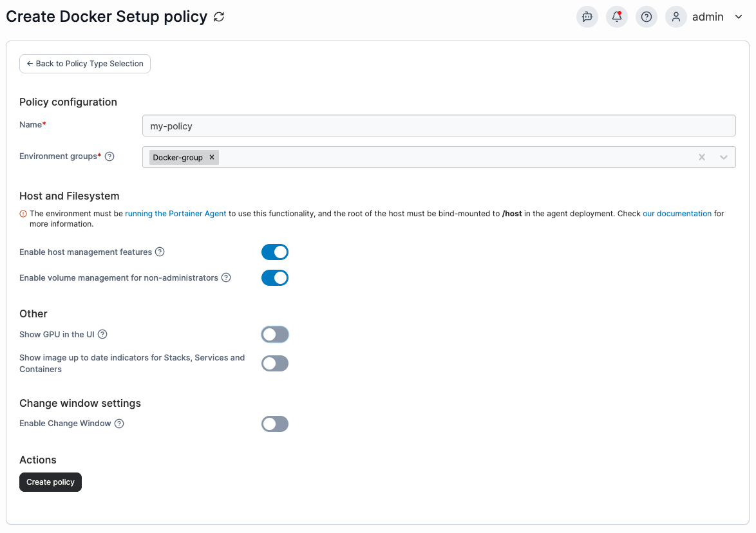Viewport: 756px width, 533px height.
Task: Open the notifications bell
Action: (x=617, y=17)
